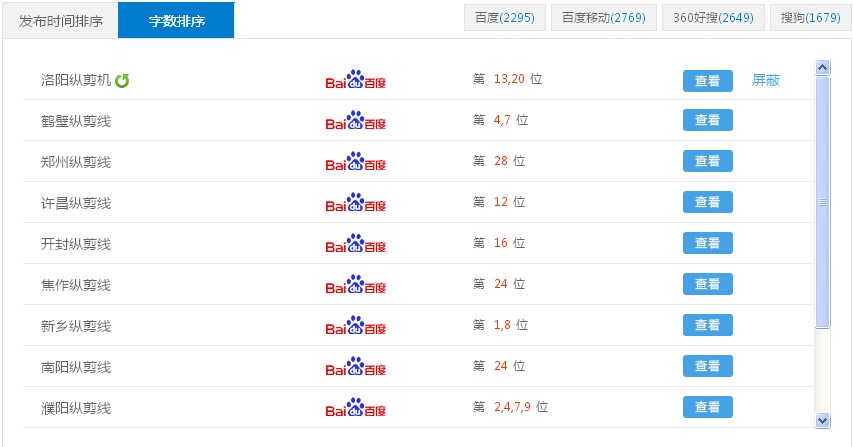853x447 pixels.
Task: Click 查看 button for 新乡纵剪线
Action: click(x=708, y=325)
